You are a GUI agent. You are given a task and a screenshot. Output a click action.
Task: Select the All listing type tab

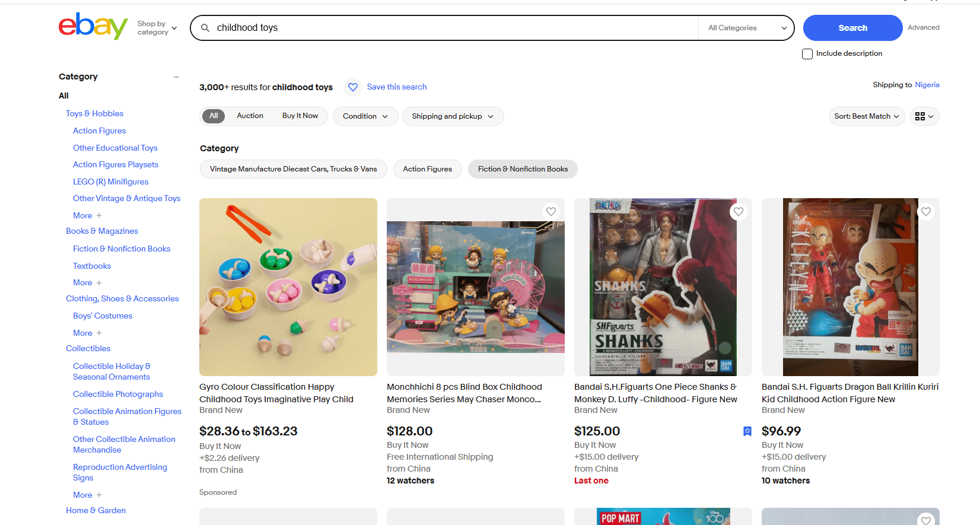tap(214, 116)
